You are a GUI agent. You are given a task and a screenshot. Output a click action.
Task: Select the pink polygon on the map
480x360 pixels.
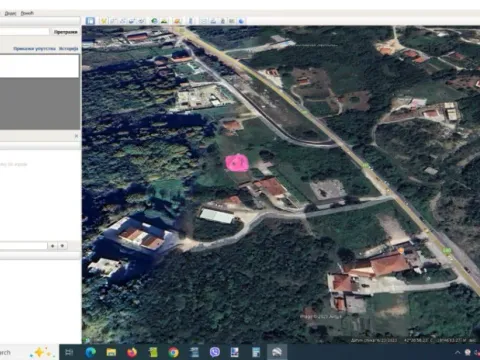[x=237, y=163]
